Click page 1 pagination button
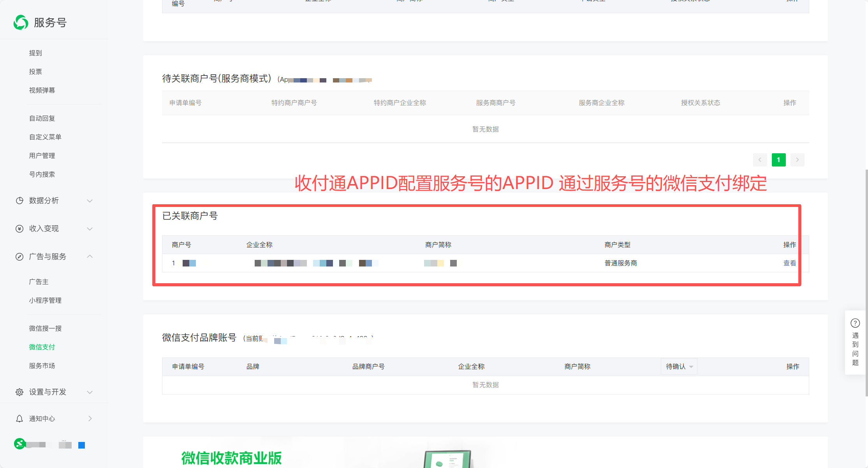 (x=778, y=160)
